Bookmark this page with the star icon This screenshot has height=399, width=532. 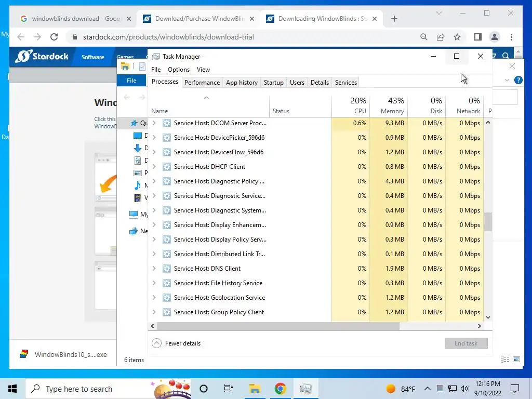pos(457,37)
